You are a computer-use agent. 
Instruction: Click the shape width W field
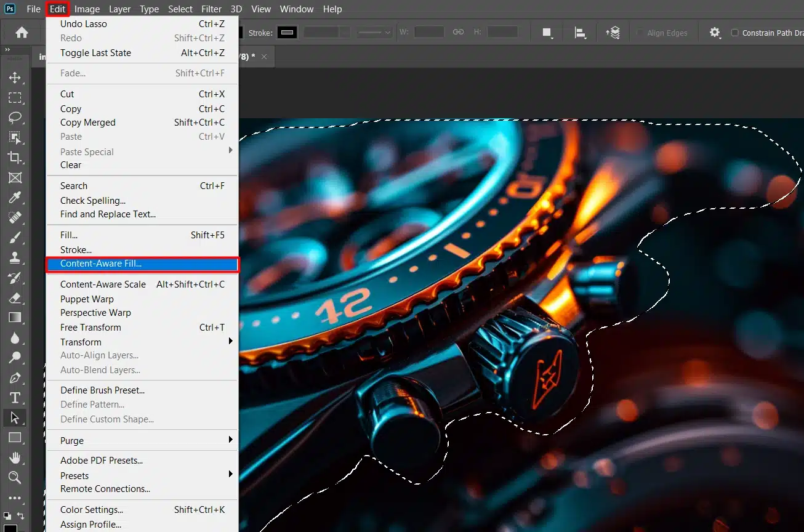429,32
